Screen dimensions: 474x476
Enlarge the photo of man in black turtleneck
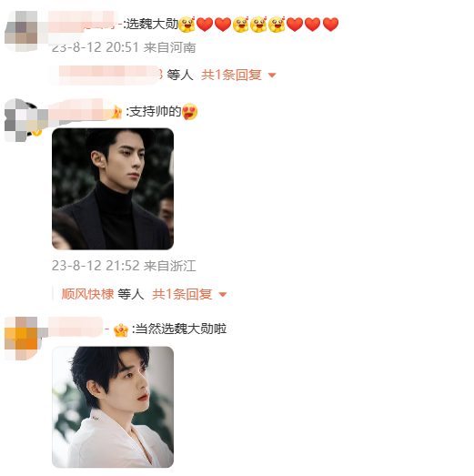(x=113, y=188)
